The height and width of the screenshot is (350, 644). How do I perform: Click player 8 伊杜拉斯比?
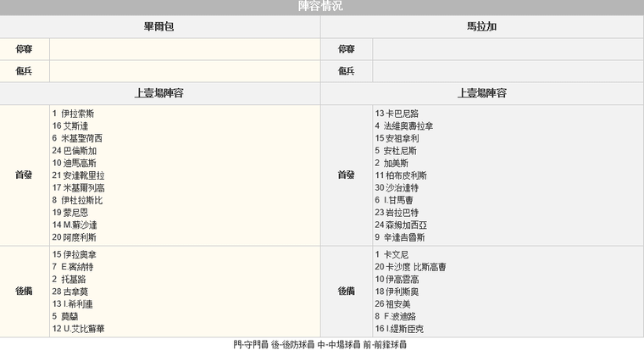point(77,200)
